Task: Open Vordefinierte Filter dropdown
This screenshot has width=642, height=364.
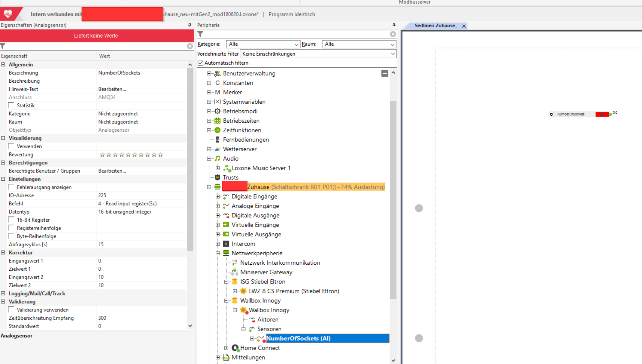Action: click(x=392, y=54)
